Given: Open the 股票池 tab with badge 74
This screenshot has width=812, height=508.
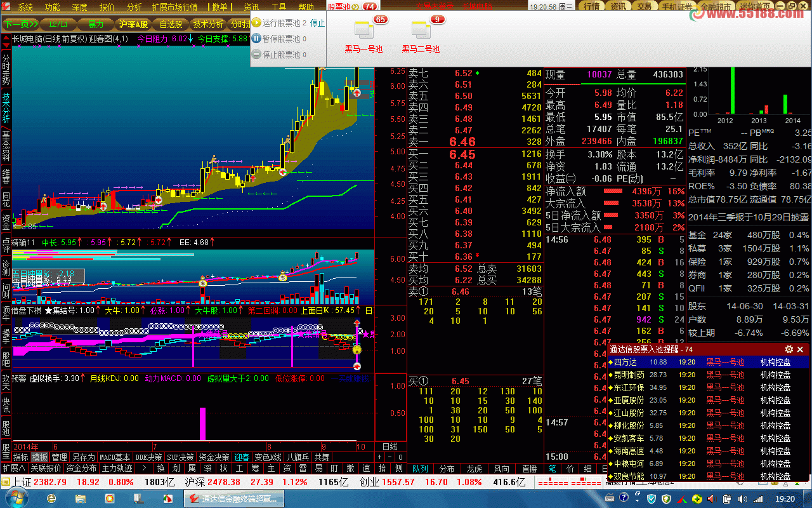Looking at the screenshot, I should coord(351,6).
